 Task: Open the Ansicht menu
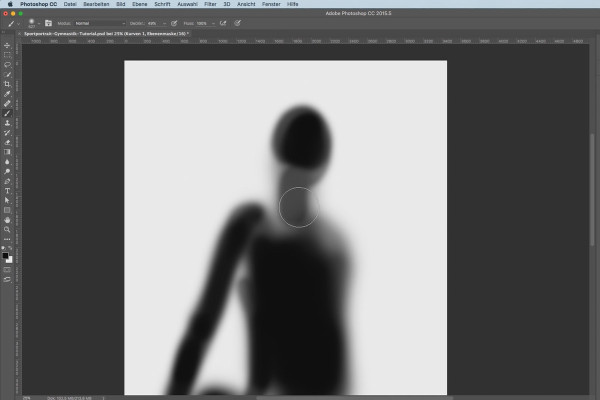[x=246, y=4]
